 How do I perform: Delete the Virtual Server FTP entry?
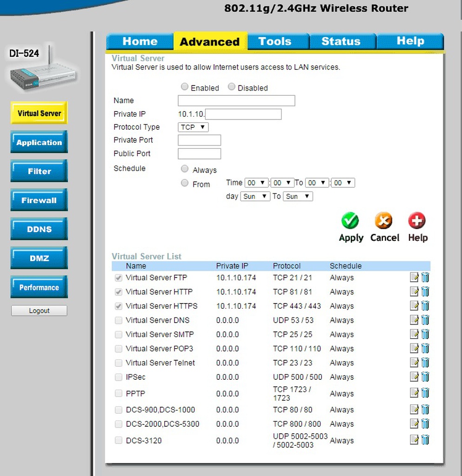(x=425, y=277)
